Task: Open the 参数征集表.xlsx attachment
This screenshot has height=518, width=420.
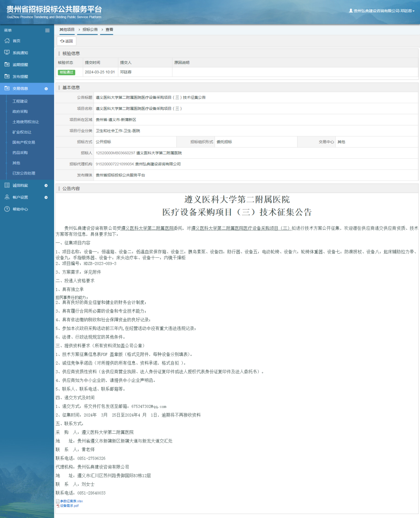Action: 71,501
